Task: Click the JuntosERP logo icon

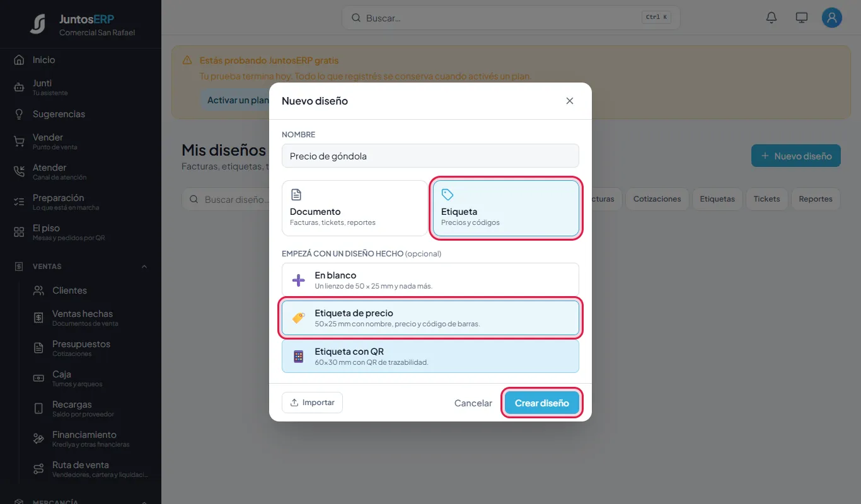Action: (x=38, y=24)
